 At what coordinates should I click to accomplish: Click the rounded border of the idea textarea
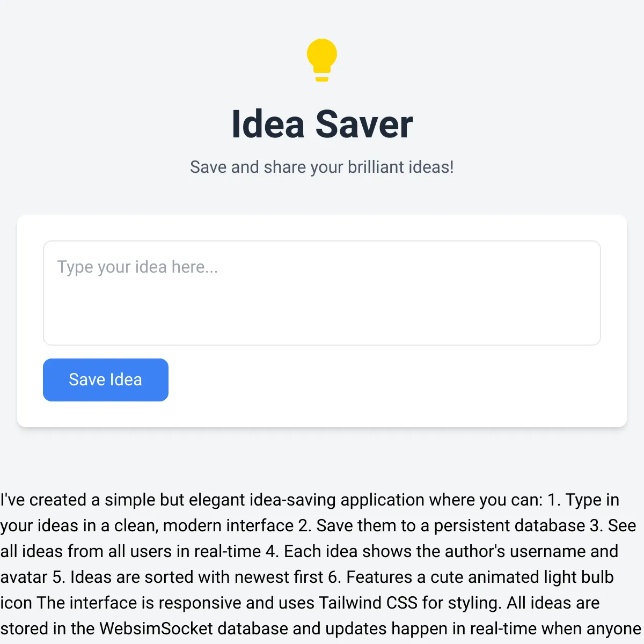pos(43,292)
